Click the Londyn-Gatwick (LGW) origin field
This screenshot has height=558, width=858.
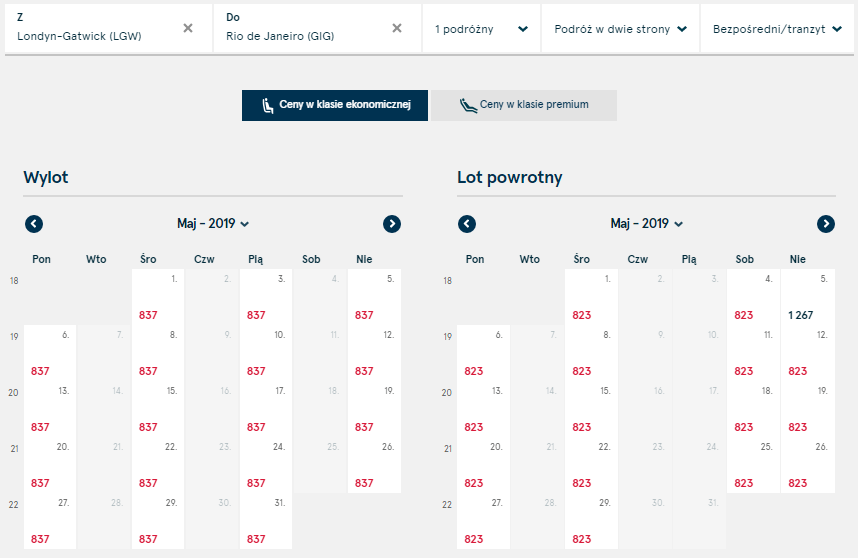93,28
